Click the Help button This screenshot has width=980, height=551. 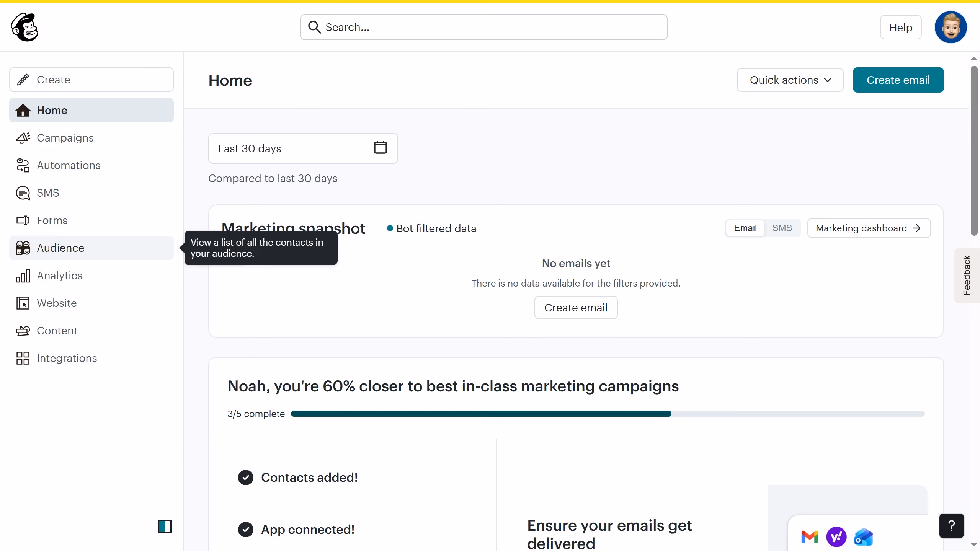pos(900,27)
